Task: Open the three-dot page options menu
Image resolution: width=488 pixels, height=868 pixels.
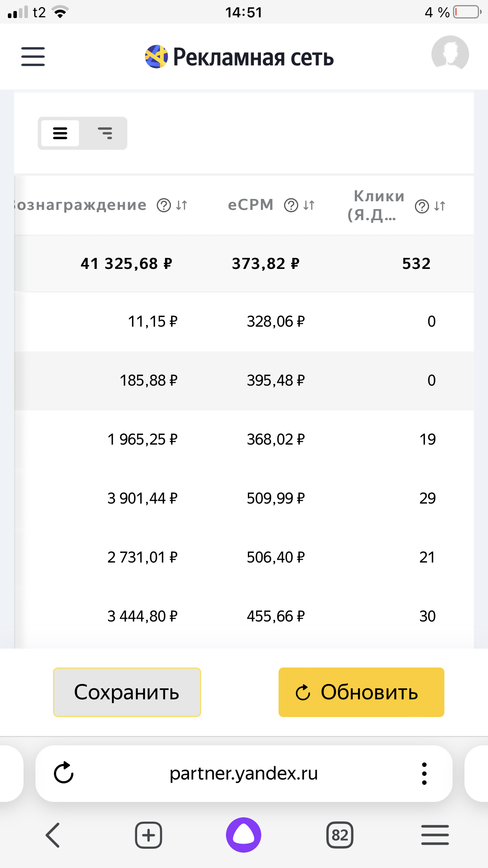Action: tap(424, 774)
